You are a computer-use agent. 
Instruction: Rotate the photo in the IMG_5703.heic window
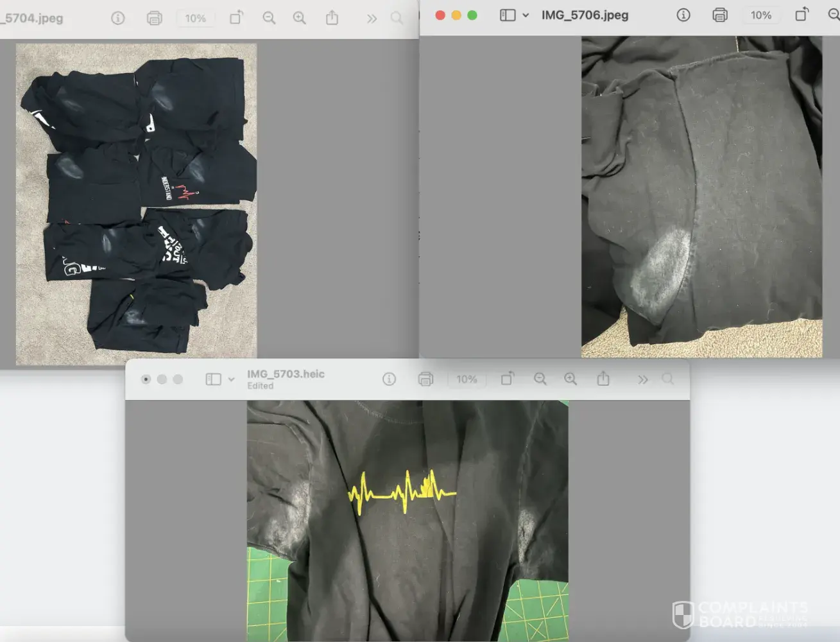[x=507, y=379]
